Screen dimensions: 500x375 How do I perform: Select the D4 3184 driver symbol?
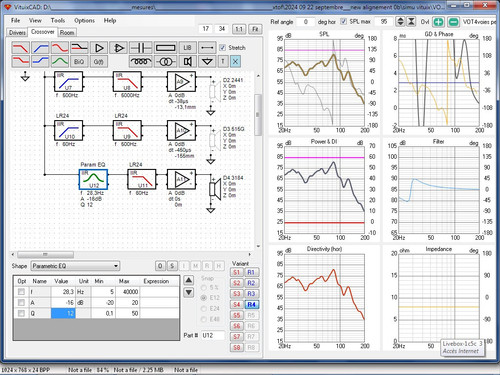215,189
